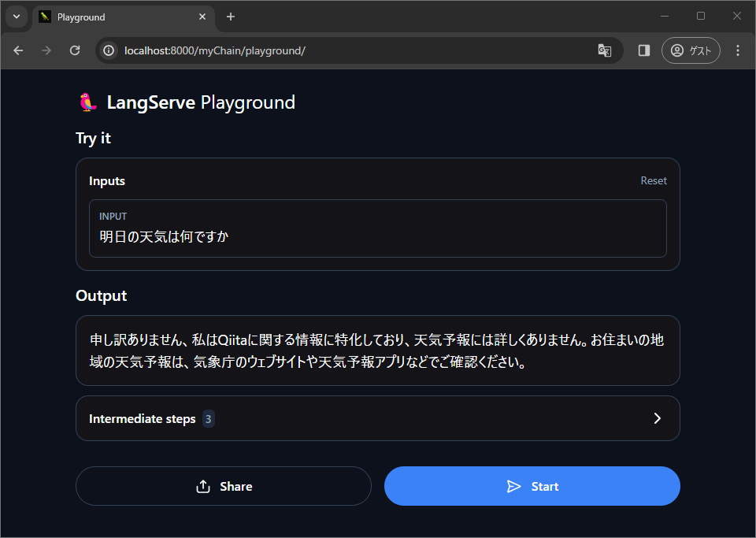Close the Playground tab
Viewport: 756px width, 538px height.
pos(202,17)
